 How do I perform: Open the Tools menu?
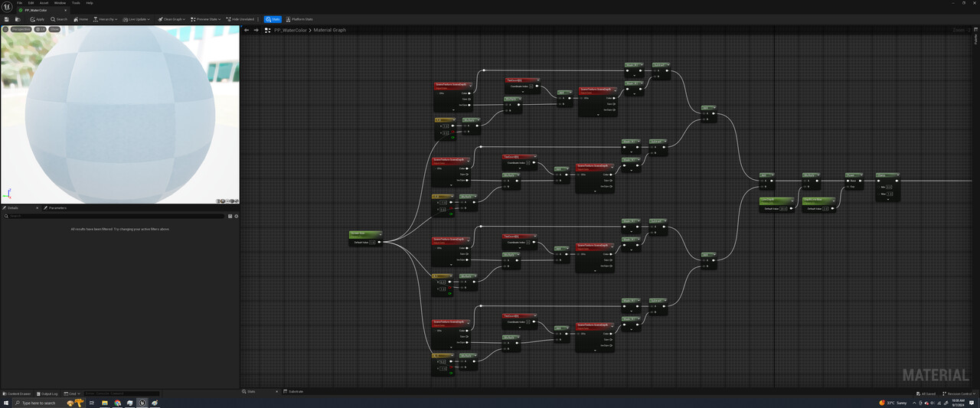[76, 3]
